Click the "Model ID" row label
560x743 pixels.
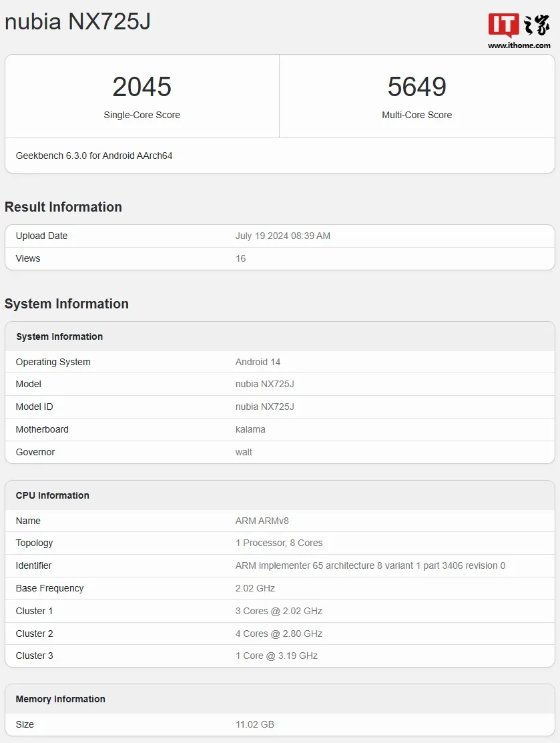[x=34, y=407]
